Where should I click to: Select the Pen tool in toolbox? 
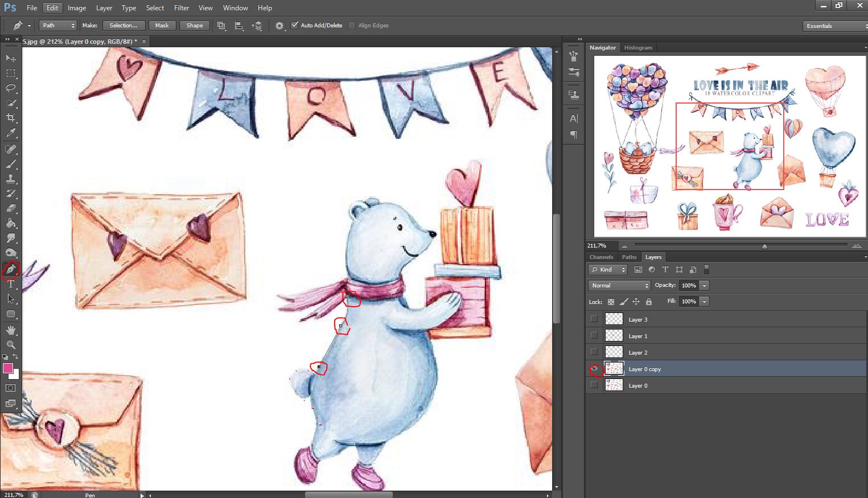pos(11,269)
